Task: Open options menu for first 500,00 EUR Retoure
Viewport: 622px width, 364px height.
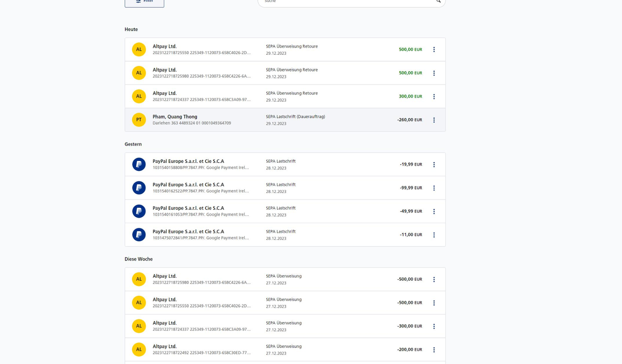Action: coord(434,49)
